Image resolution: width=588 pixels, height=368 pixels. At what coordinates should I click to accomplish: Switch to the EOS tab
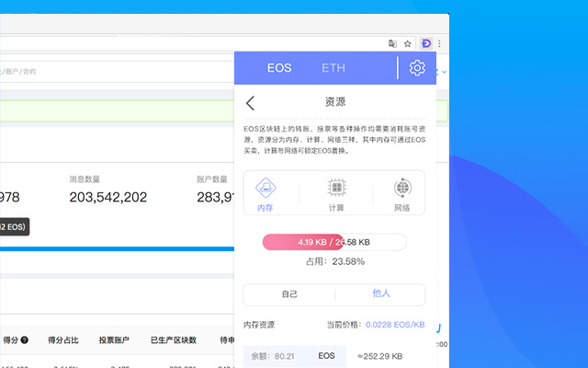(x=279, y=68)
